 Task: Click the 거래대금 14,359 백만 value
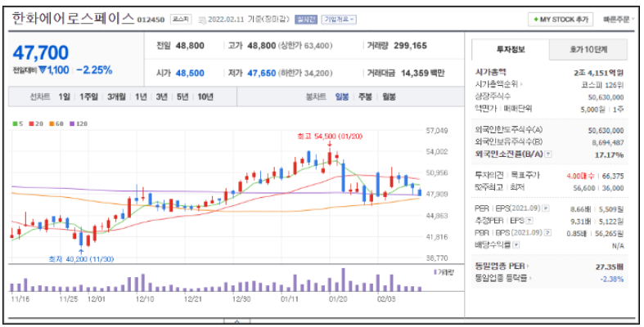pyautogui.click(x=422, y=73)
